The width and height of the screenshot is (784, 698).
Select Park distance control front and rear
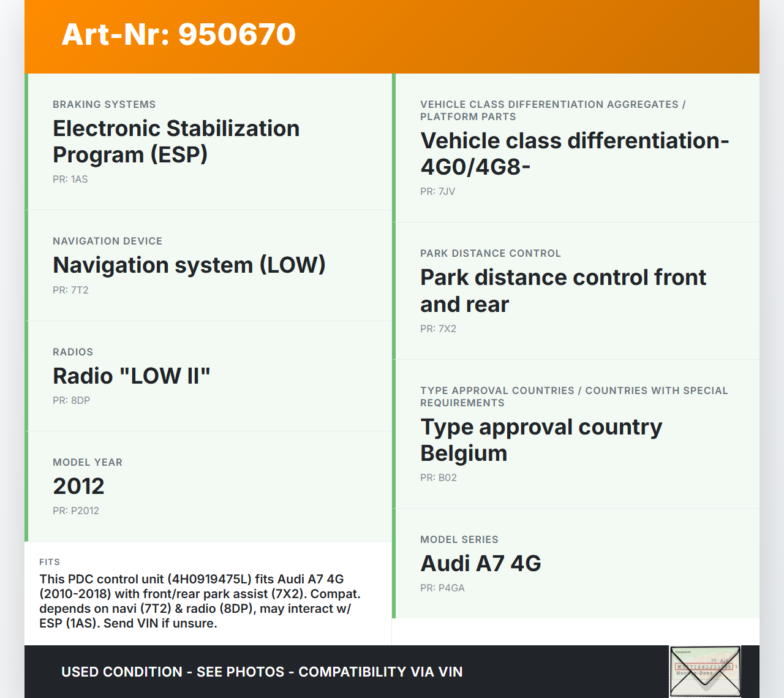pos(563,290)
